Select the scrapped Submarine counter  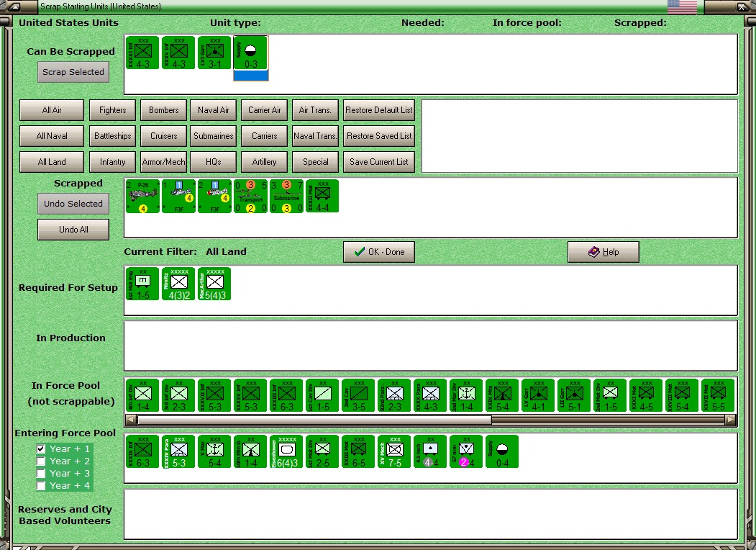tap(286, 196)
